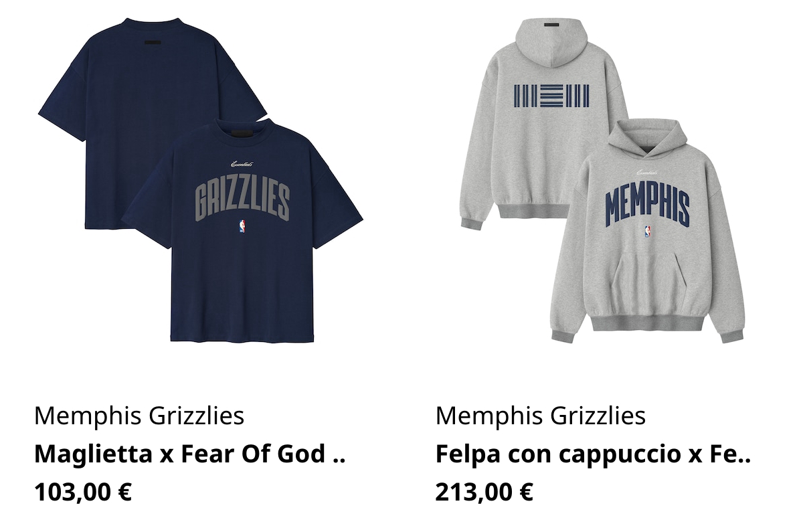This screenshot has width=803, height=532.
Task: Click the 213,00 € price
Action: coord(484,492)
